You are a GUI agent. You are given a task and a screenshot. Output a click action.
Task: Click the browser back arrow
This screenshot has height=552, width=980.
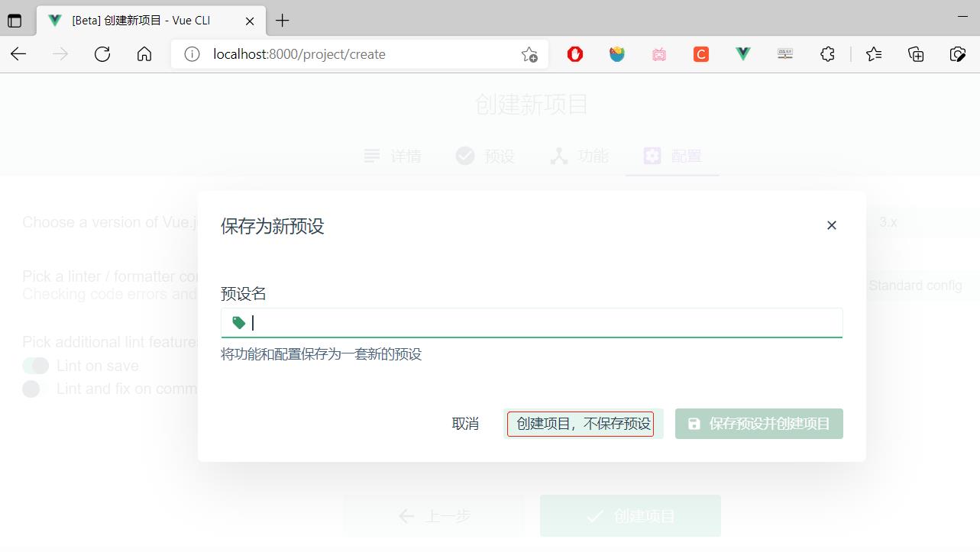18,54
